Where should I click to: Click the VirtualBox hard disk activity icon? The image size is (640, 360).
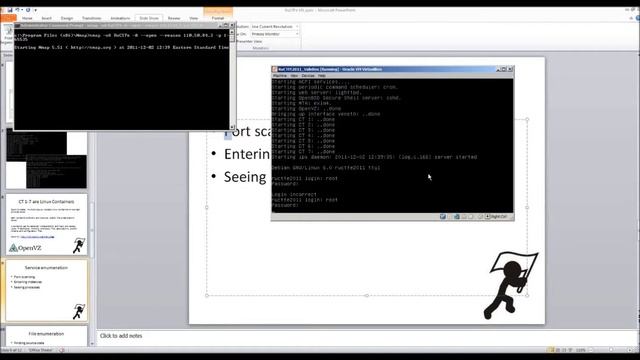[443, 217]
